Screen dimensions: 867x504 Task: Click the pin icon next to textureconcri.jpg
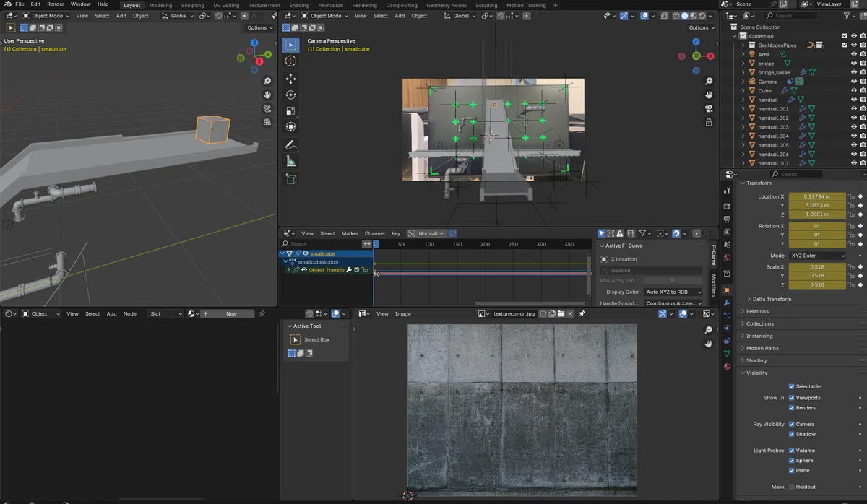click(582, 314)
